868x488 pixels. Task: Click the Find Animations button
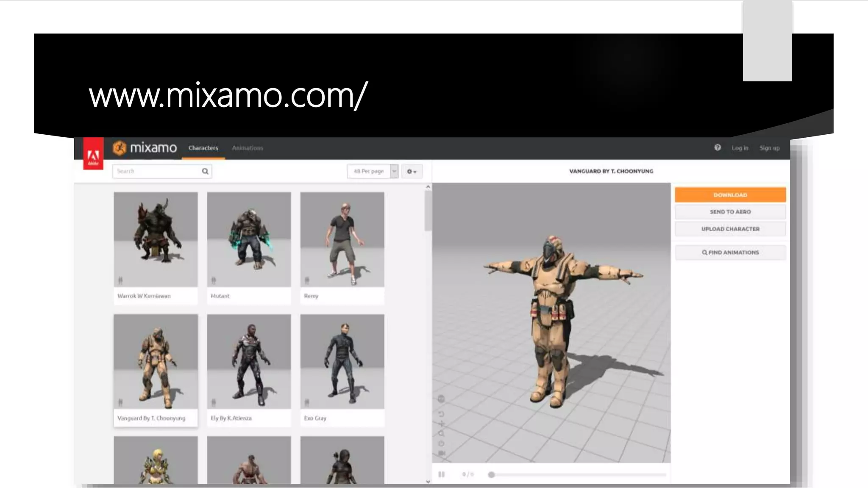(730, 252)
